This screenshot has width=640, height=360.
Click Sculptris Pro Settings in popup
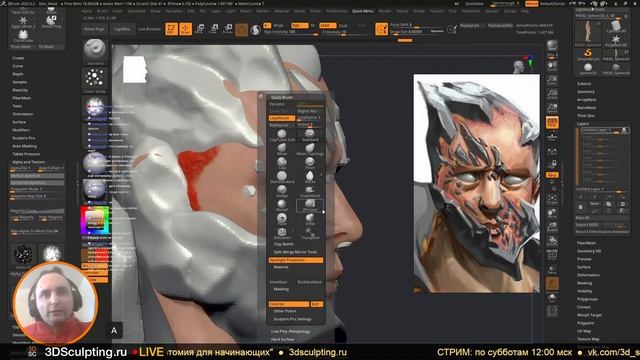click(293, 319)
